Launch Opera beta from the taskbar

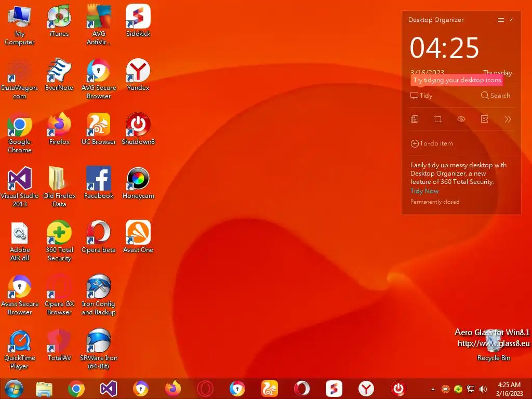tap(302, 389)
